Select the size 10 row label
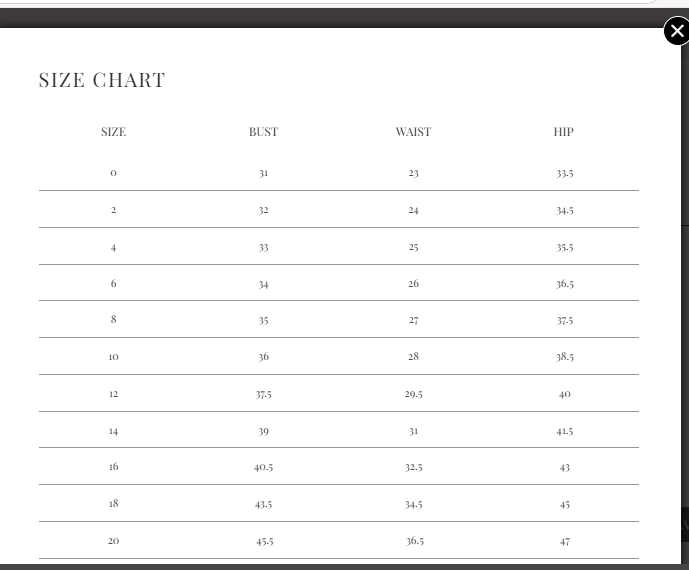This screenshot has width=689, height=570. click(113, 356)
